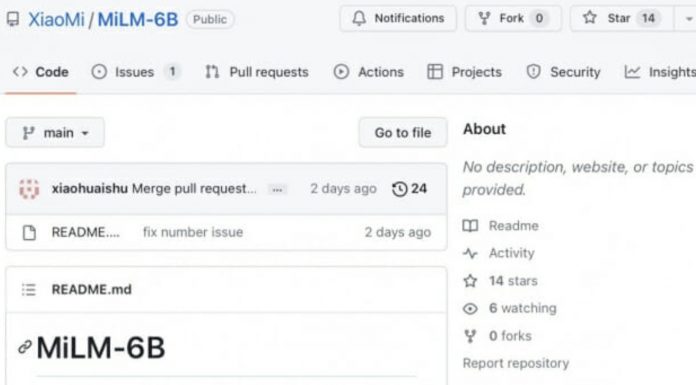This screenshot has height=385, width=696.
Task: Click the About heading in the sidebar
Action: pyautogui.click(x=484, y=129)
